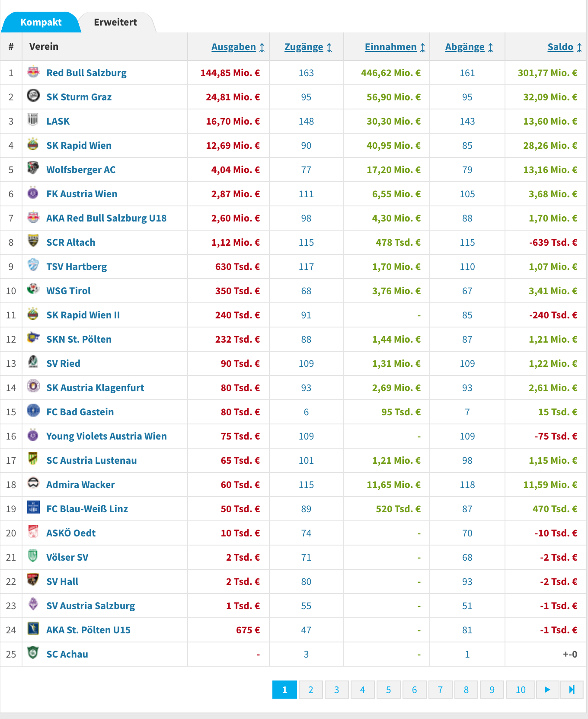Click the SV Hall club crest
Viewport: 588px width, 719px height.
click(x=33, y=580)
